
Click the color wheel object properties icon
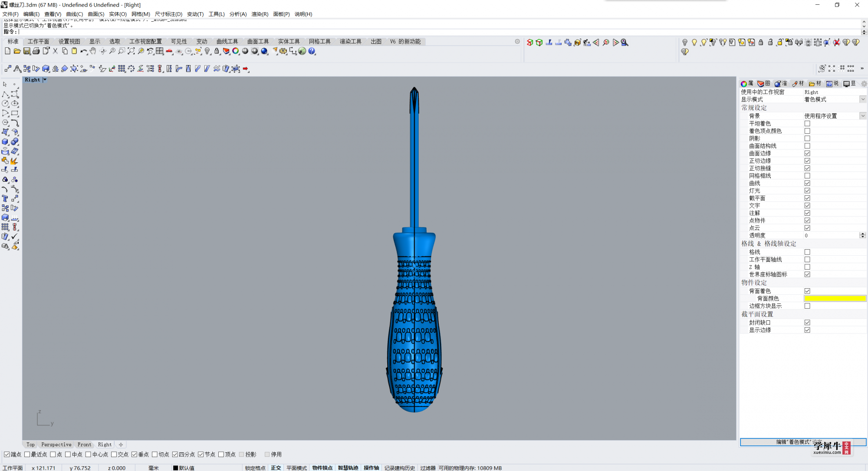(236, 51)
